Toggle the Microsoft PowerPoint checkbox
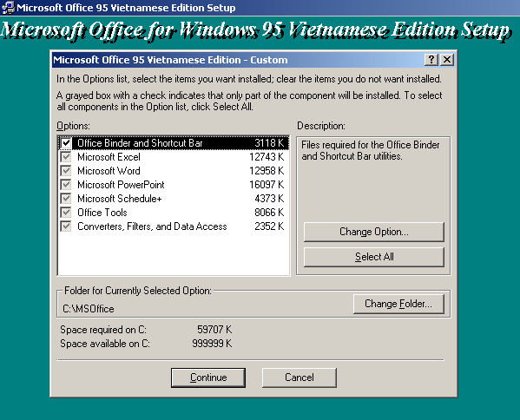 (x=66, y=185)
